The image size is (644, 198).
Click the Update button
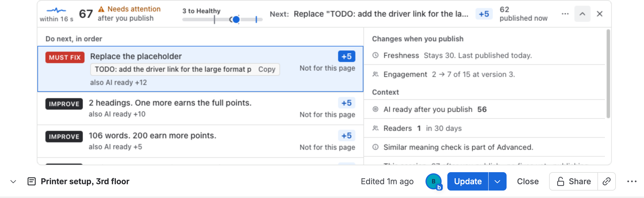coord(468,181)
